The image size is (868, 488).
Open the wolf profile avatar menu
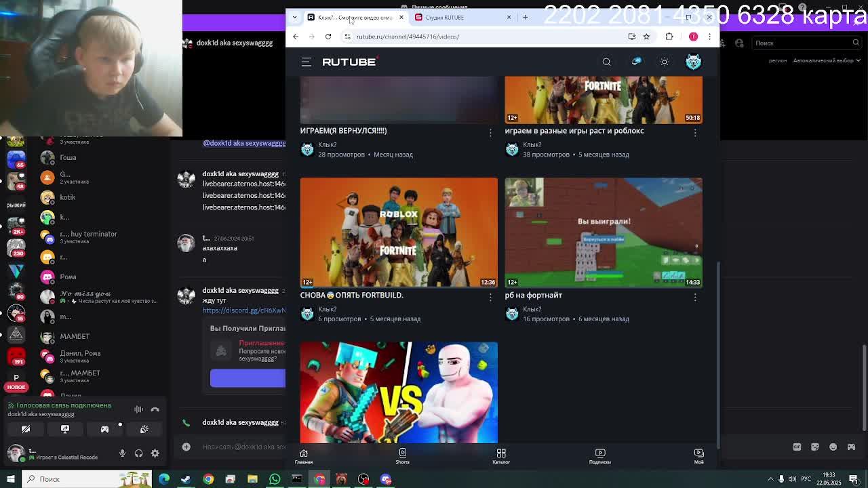pos(693,62)
